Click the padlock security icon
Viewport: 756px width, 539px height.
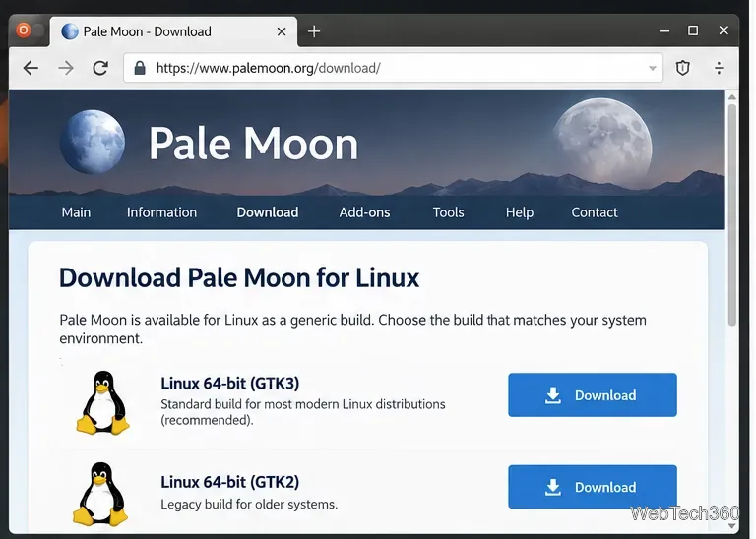click(140, 68)
